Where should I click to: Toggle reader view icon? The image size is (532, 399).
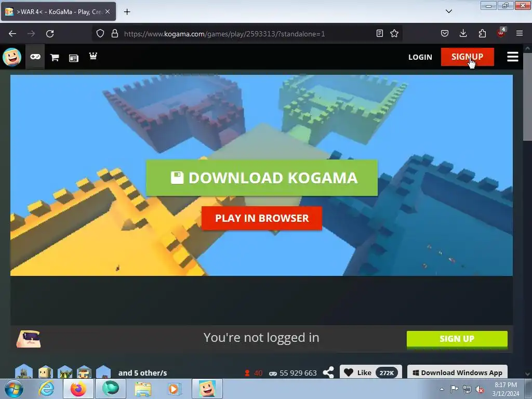380,33
